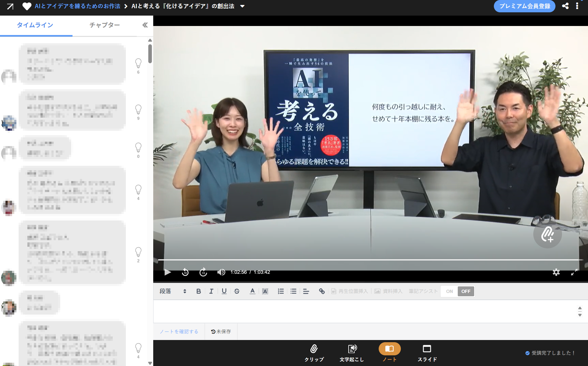
Task: Turn the note-taking assist ON
Action: tap(449, 291)
